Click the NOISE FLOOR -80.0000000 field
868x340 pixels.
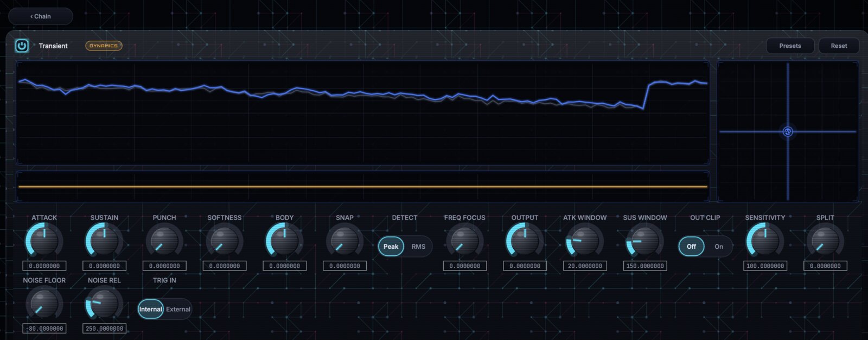click(x=44, y=329)
